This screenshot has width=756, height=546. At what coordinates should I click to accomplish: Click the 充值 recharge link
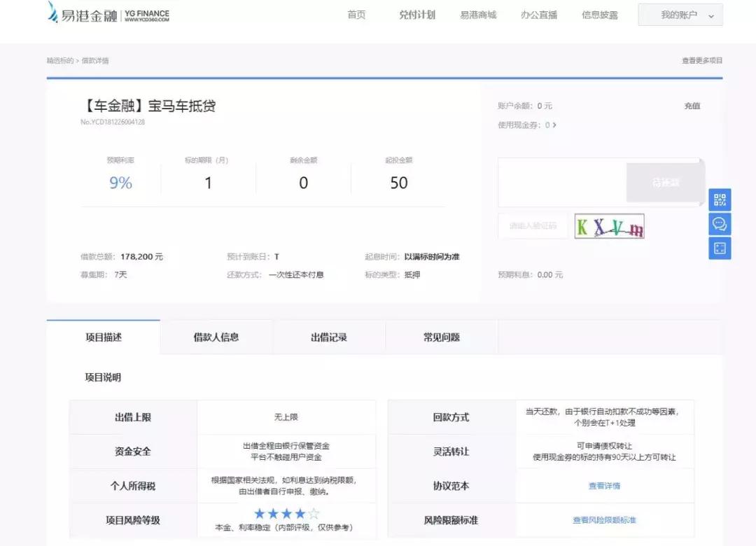coord(692,106)
